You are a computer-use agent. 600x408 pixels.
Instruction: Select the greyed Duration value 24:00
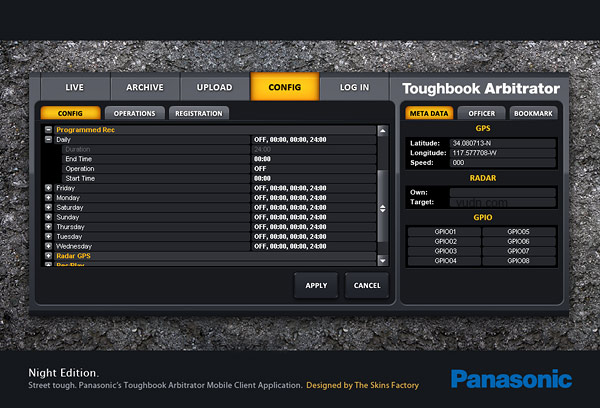[313, 149]
